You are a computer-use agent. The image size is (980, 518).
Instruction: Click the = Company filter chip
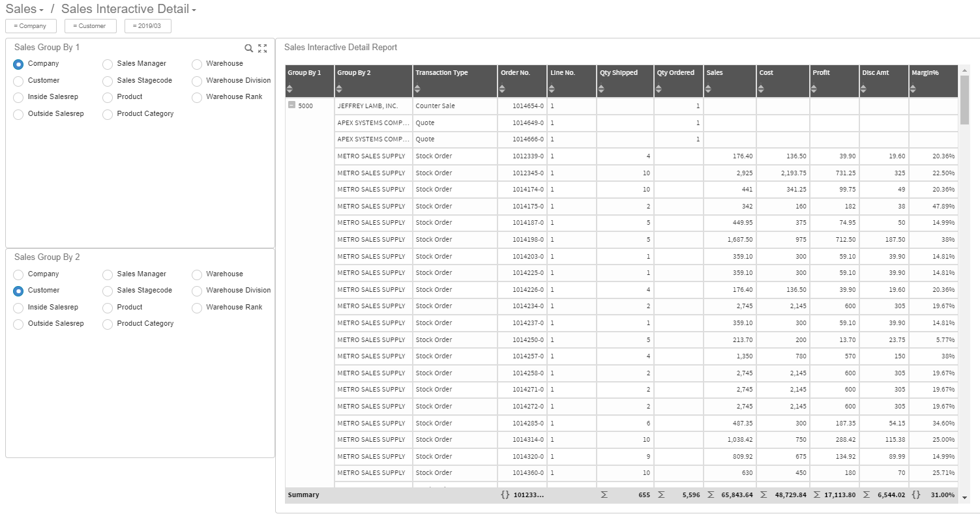pyautogui.click(x=31, y=25)
